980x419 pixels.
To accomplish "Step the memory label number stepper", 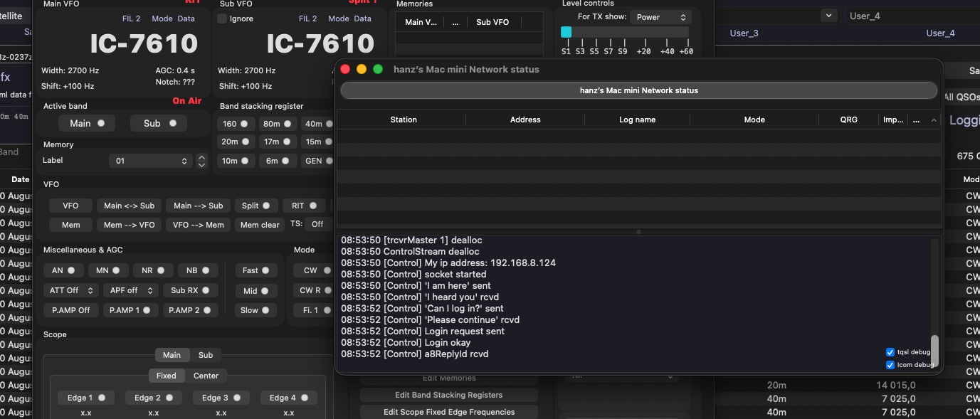I will click(x=201, y=161).
